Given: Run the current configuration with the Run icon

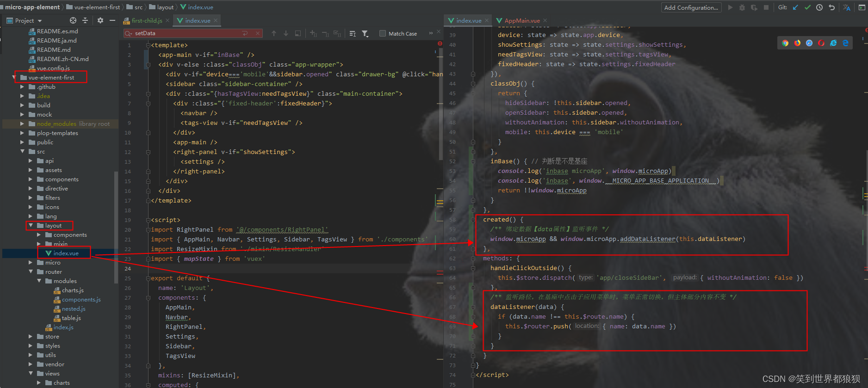Looking at the screenshot, I should [730, 7].
